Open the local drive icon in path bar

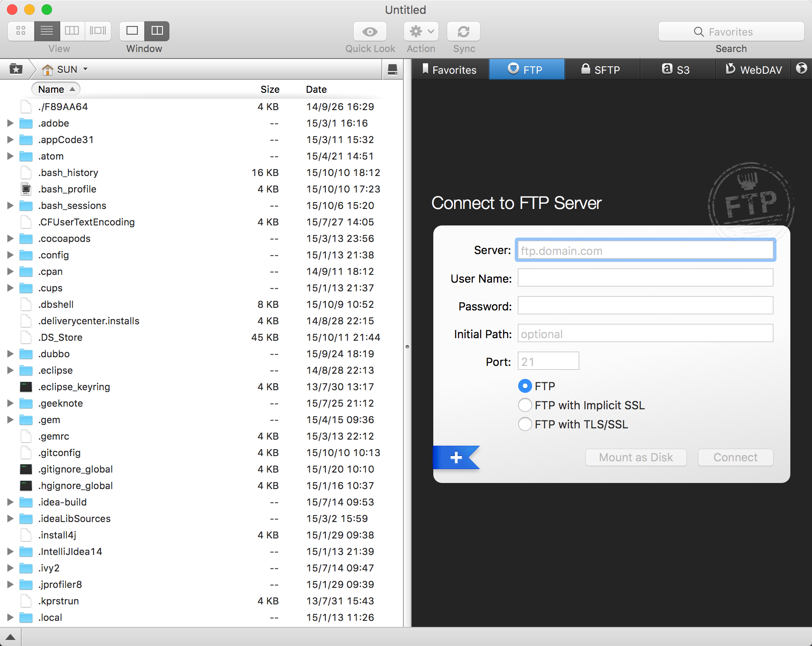click(x=393, y=69)
